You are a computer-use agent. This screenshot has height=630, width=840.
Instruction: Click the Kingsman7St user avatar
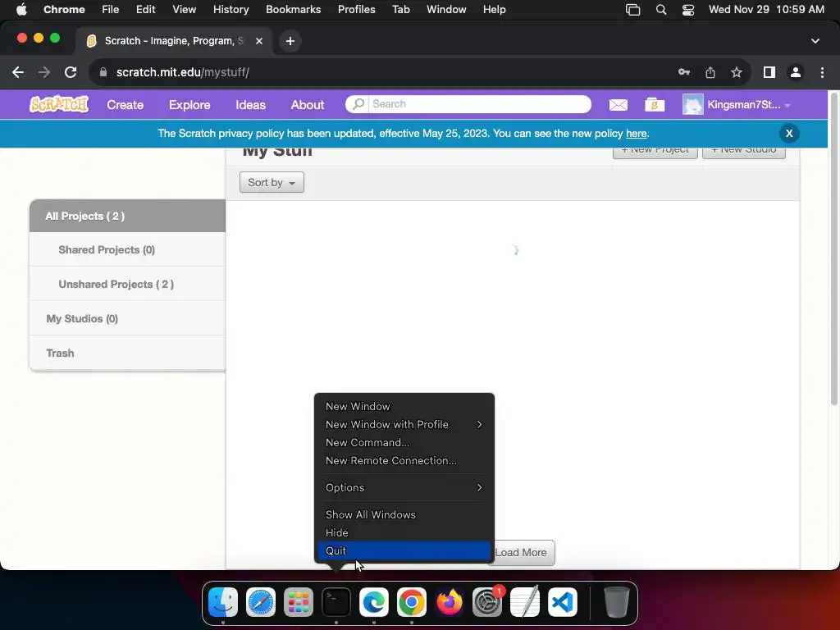click(692, 104)
